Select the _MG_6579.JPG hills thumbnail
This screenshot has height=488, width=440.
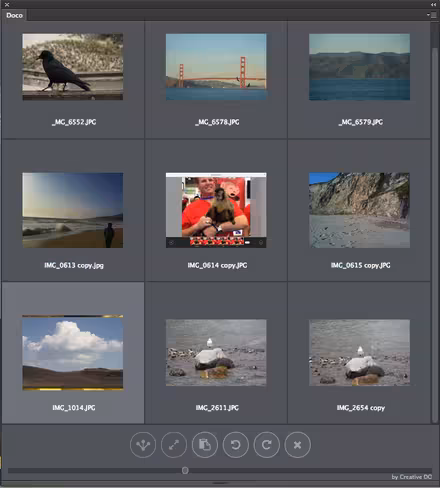(359, 67)
